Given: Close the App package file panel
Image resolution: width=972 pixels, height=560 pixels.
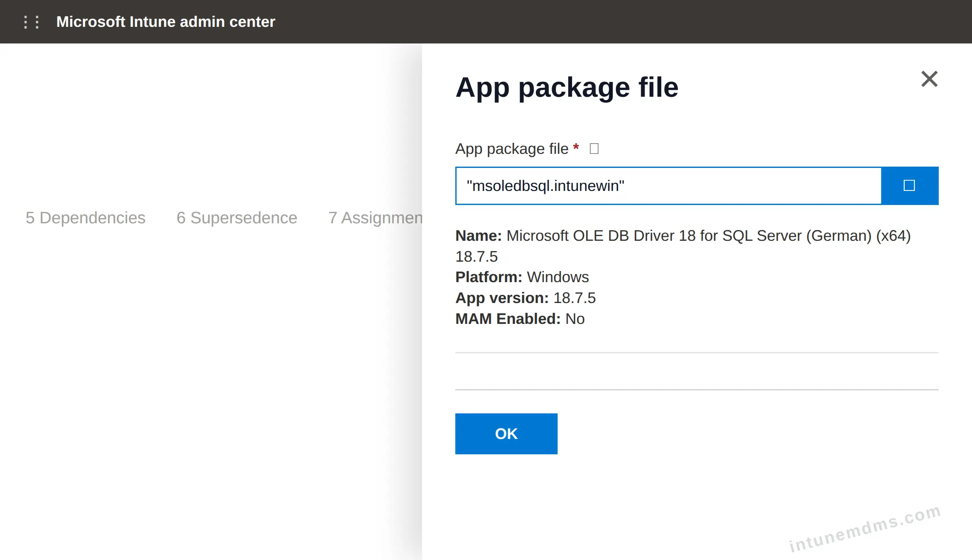Looking at the screenshot, I should pyautogui.click(x=929, y=79).
